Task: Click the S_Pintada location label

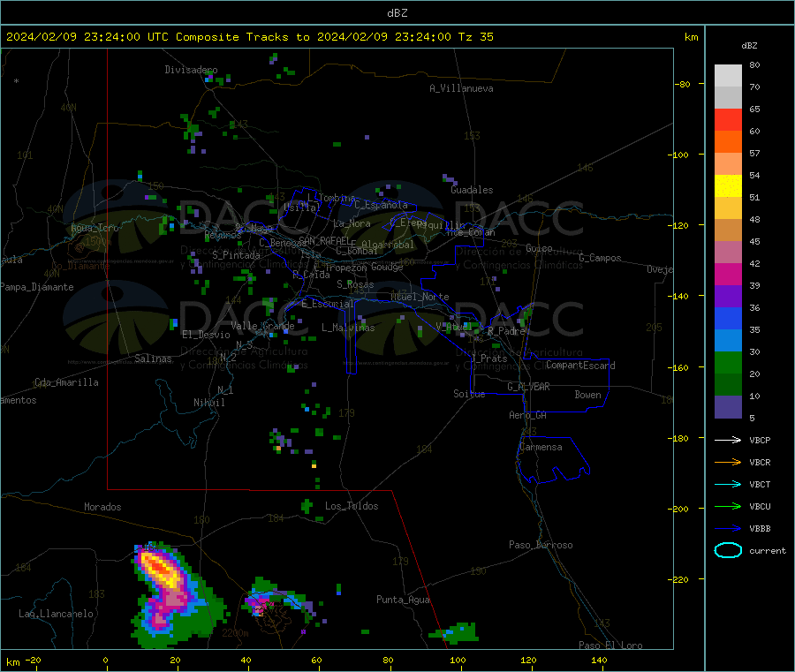Action: [x=236, y=255]
